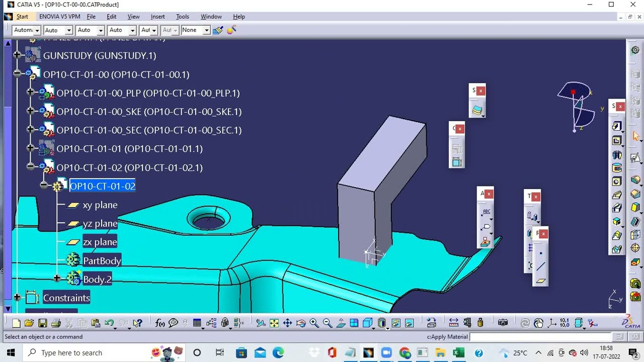This screenshot has height=362, width=644.
Task: Click the Print icon
Action: tap(56, 323)
